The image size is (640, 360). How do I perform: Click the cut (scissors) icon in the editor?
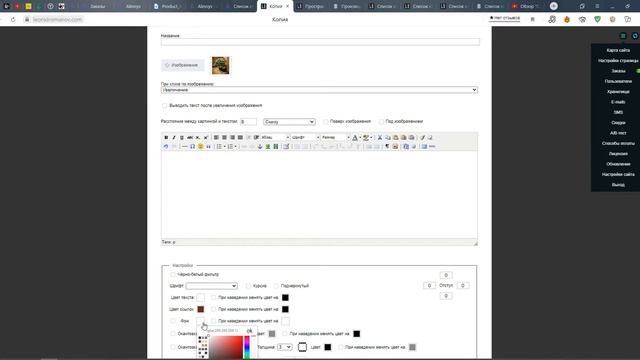point(380,138)
